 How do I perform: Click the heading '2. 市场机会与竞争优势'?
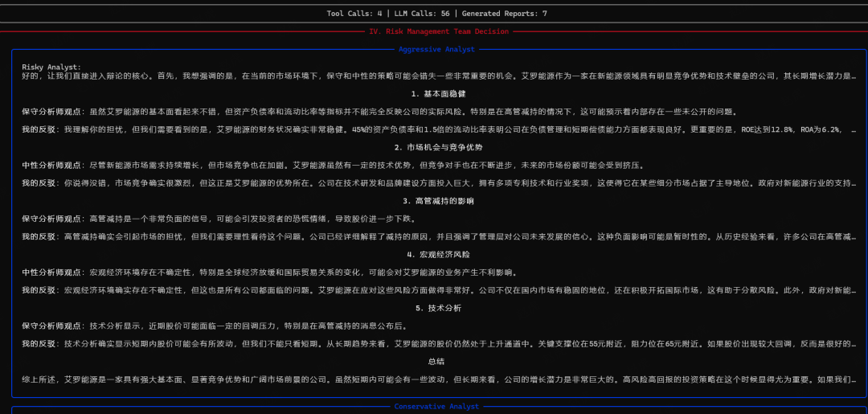[x=438, y=147]
